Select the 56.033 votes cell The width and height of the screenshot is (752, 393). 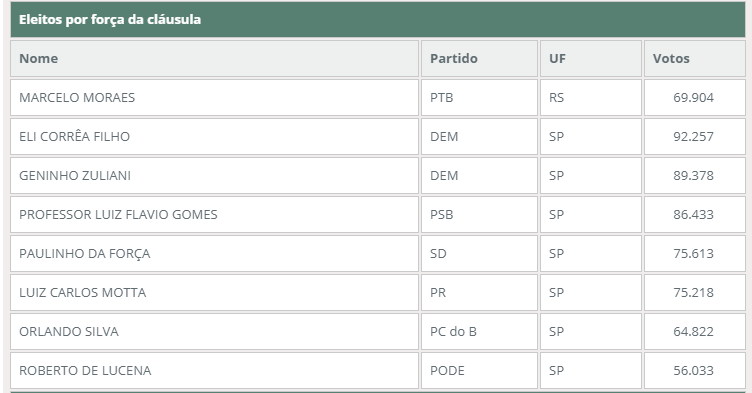[694, 370]
